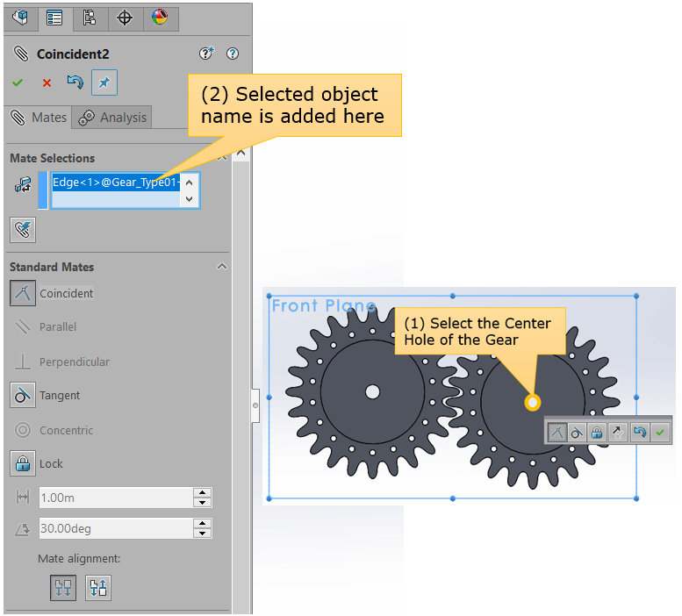This screenshot has height=616, width=682.
Task: Click the Tangent label
Action: [60, 395]
